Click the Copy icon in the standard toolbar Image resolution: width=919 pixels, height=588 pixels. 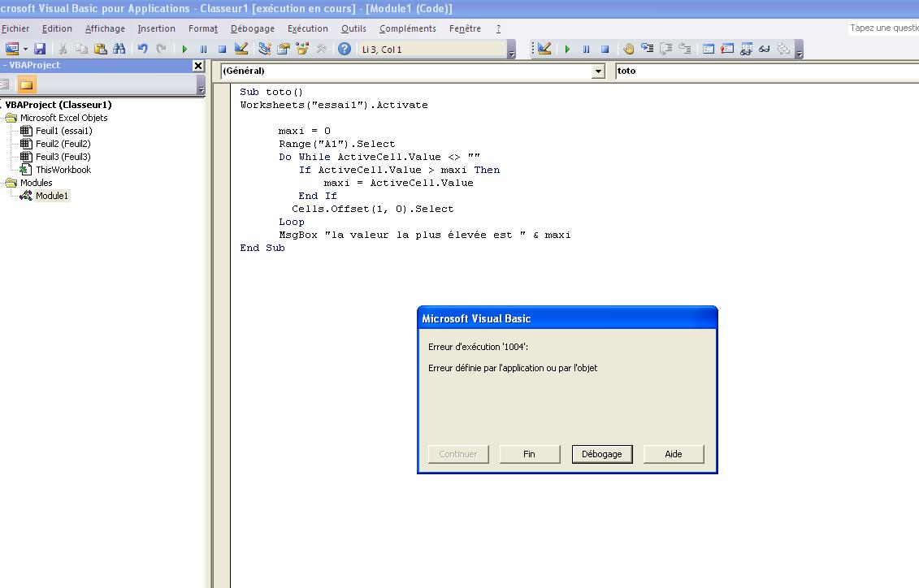pyautogui.click(x=81, y=50)
